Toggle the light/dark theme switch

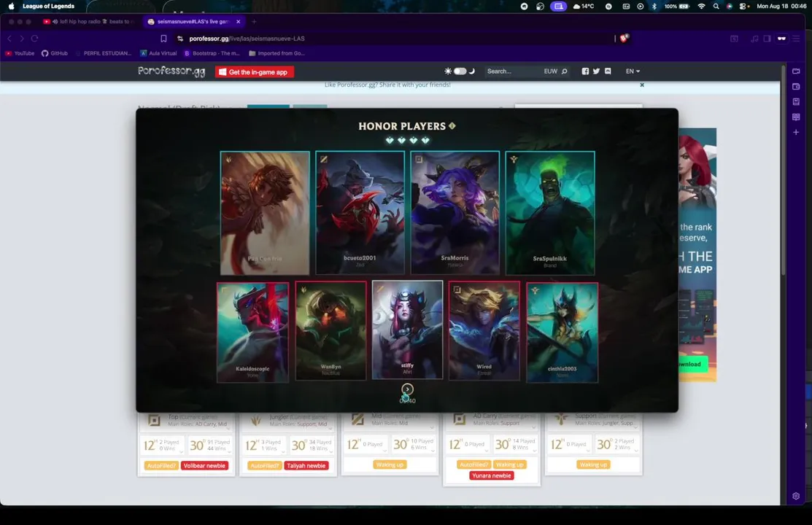click(x=460, y=71)
